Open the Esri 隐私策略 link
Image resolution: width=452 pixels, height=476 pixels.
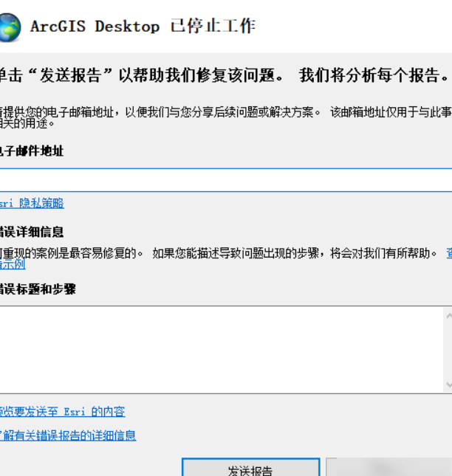pyautogui.click(x=32, y=204)
